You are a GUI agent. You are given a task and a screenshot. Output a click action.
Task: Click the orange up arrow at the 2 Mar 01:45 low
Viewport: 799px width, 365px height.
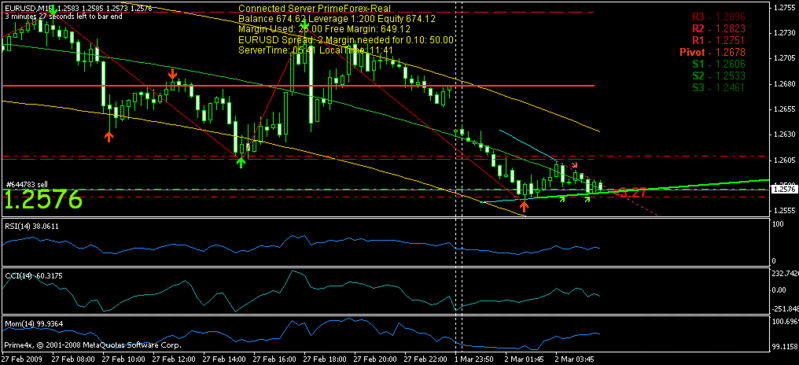tap(523, 206)
